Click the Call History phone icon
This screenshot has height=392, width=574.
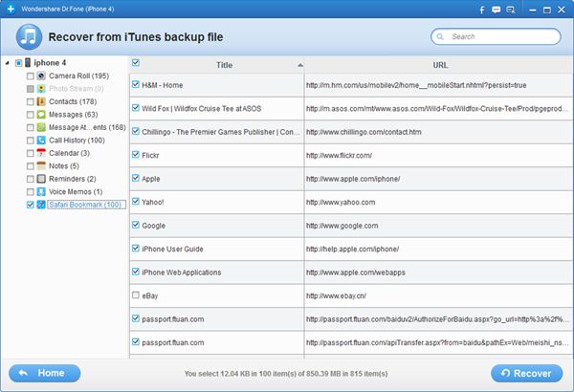(41, 141)
